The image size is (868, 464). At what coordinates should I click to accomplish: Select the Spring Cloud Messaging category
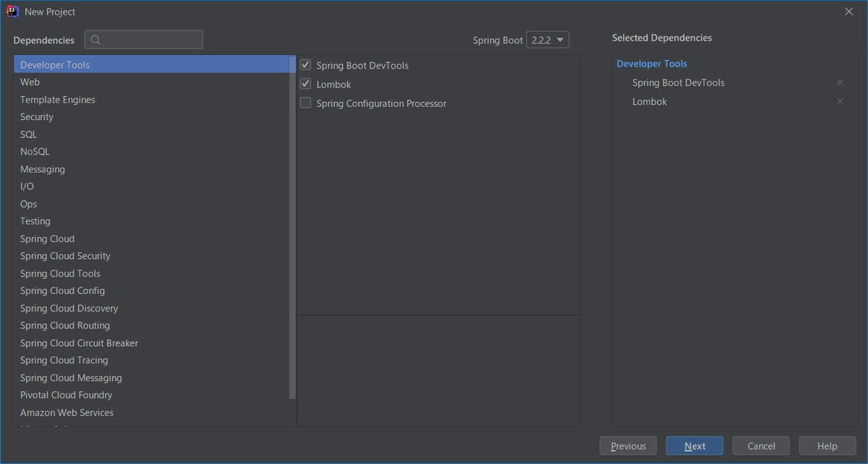pos(151,377)
